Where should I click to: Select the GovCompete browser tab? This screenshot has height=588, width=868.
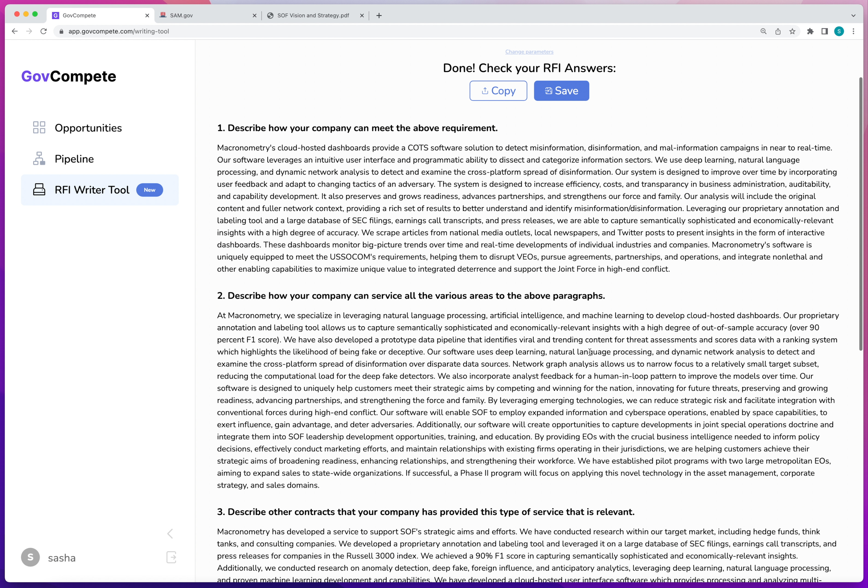pos(101,15)
